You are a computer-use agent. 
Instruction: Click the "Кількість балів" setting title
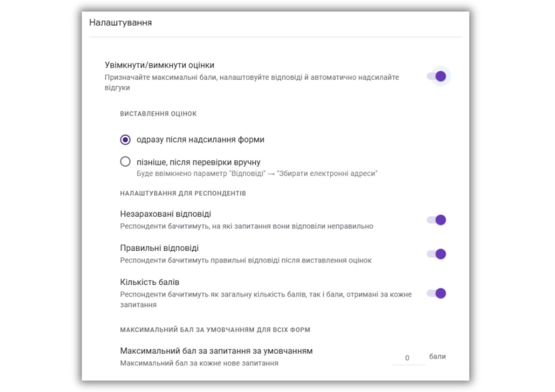coord(150,282)
